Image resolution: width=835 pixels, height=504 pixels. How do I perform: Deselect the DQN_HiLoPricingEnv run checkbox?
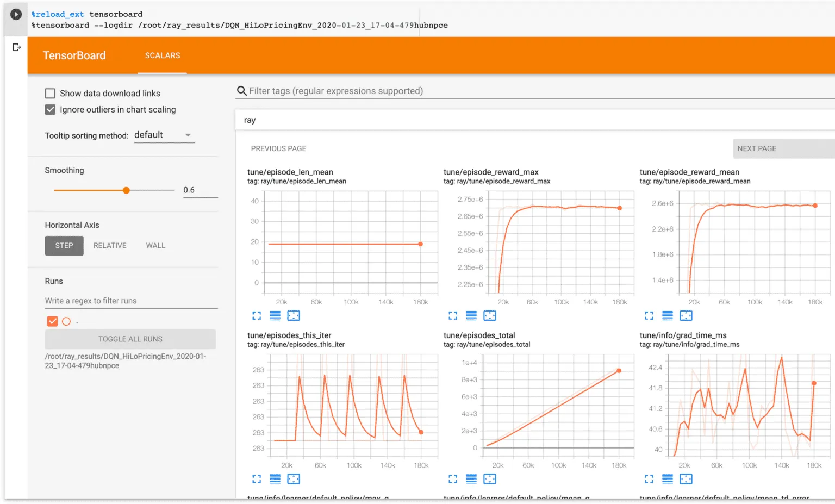point(52,321)
